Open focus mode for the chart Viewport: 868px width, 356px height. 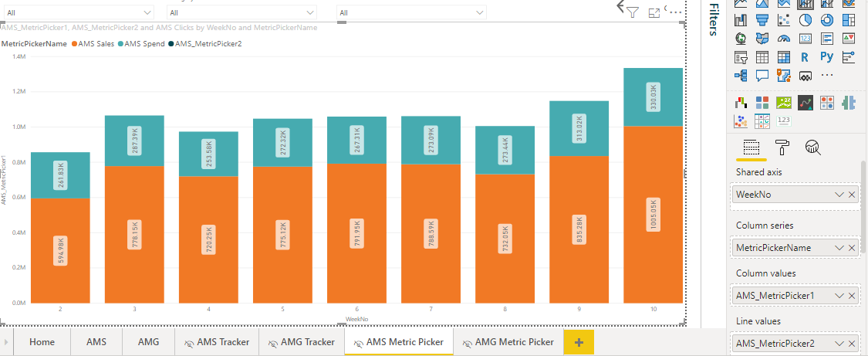pyautogui.click(x=654, y=12)
